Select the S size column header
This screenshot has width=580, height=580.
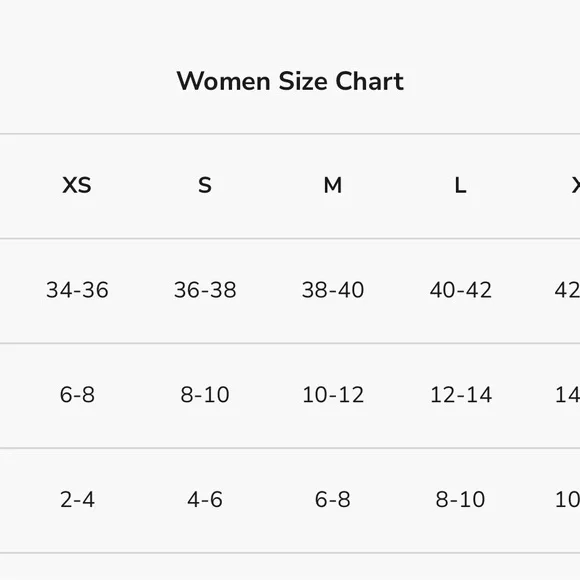point(205,185)
